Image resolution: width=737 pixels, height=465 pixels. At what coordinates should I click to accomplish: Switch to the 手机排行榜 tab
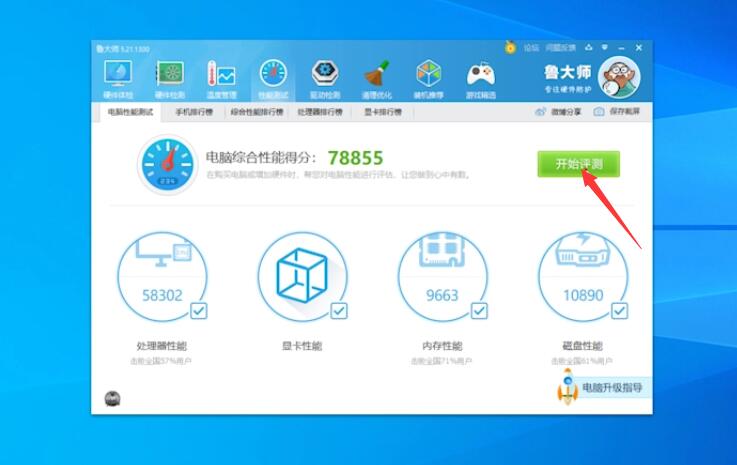pyautogui.click(x=194, y=112)
